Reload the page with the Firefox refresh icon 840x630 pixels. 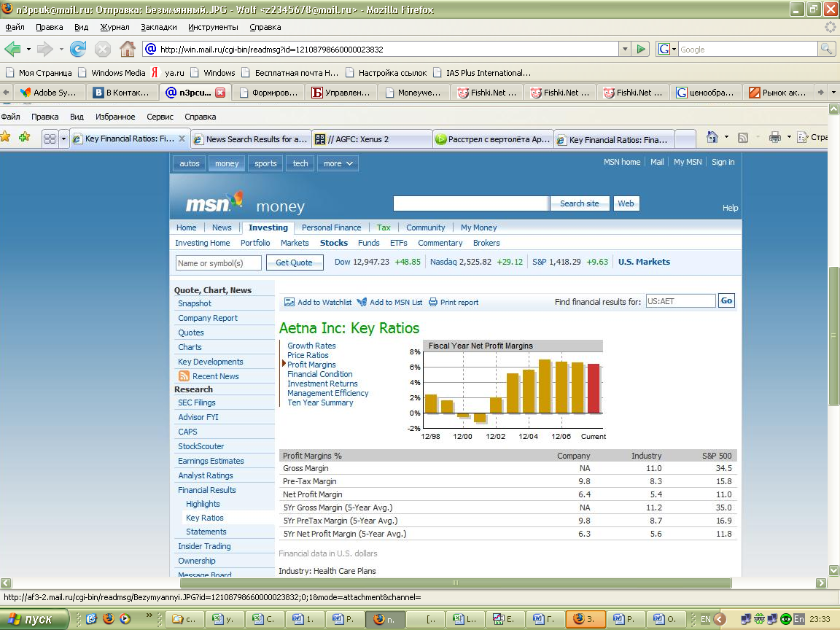tap(78, 50)
